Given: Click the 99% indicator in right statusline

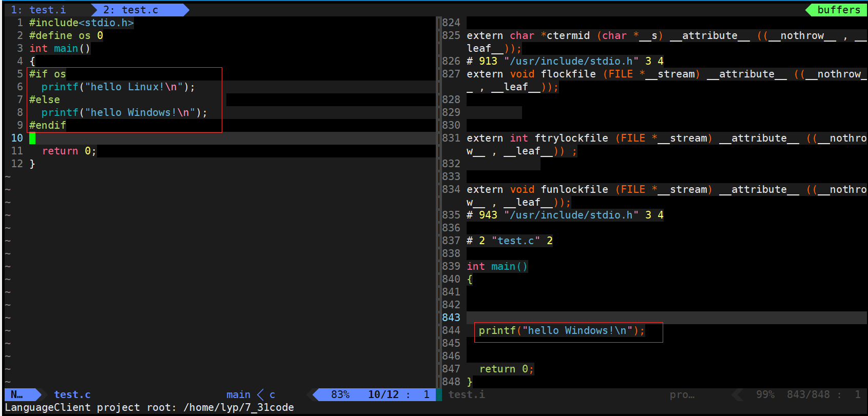Looking at the screenshot, I should 765,394.
